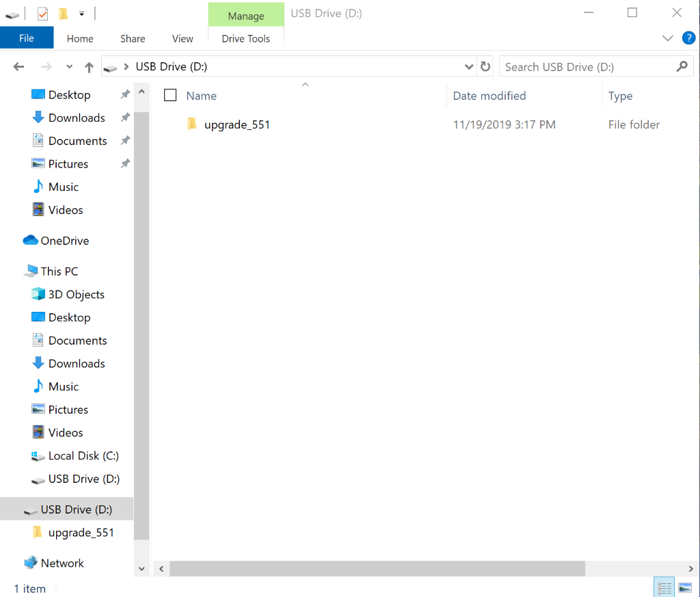Toggle the select all items checkbox
The height and width of the screenshot is (597, 700).
(x=170, y=95)
